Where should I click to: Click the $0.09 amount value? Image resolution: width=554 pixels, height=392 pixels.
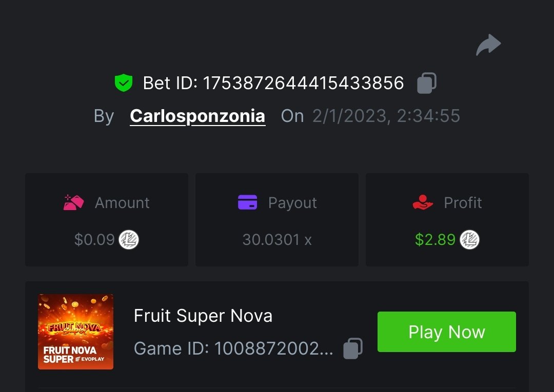(x=94, y=240)
